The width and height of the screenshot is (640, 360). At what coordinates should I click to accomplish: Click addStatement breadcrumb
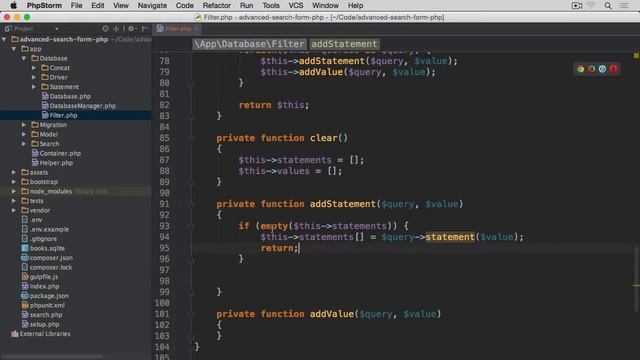pyautogui.click(x=344, y=44)
